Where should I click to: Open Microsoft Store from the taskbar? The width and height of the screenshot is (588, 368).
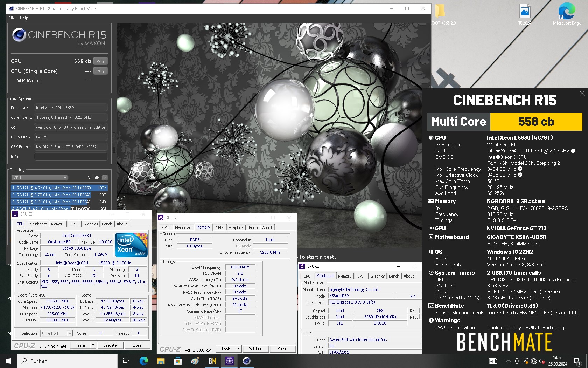click(x=178, y=361)
